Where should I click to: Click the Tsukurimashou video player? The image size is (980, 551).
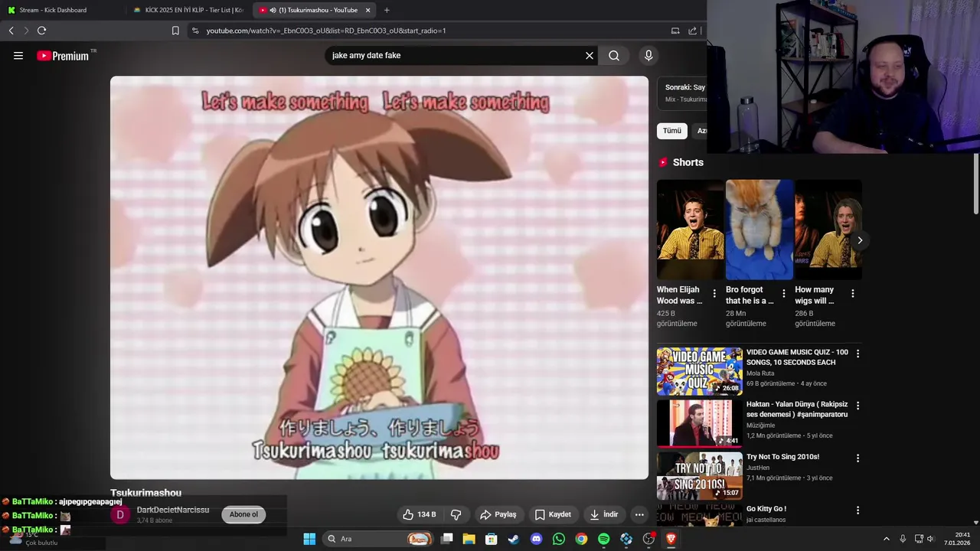click(x=379, y=277)
